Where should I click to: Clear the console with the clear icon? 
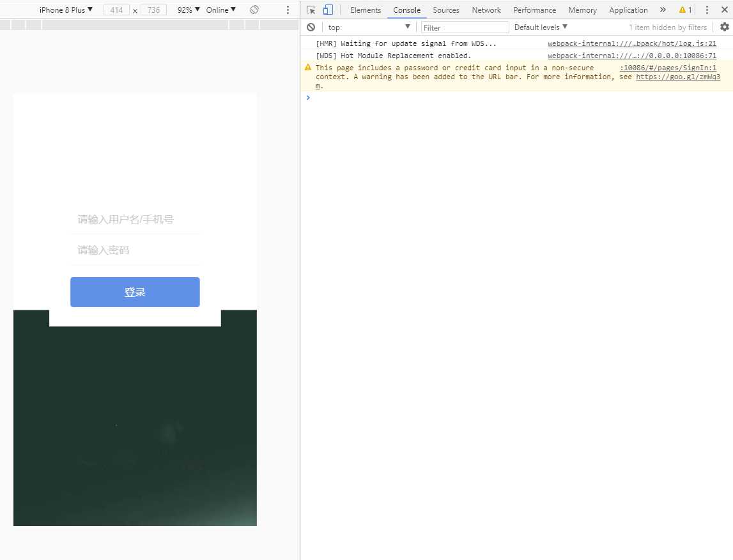tap(311, 27)
